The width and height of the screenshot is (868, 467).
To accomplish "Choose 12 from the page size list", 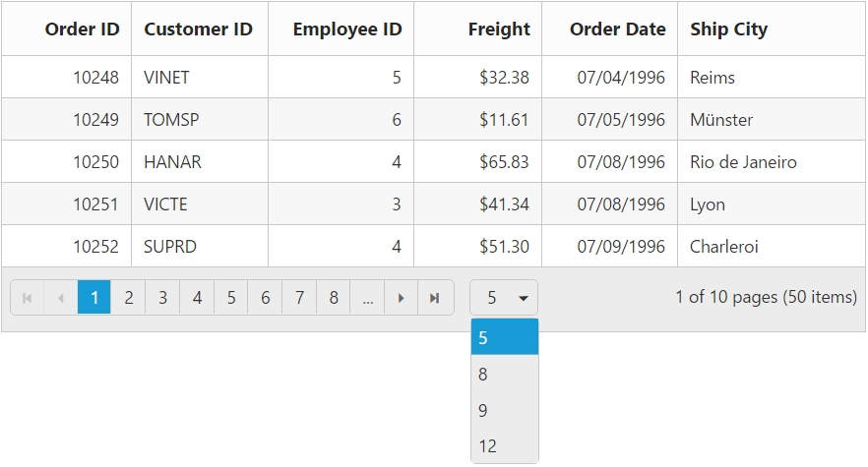I will (x=504, y=446).
